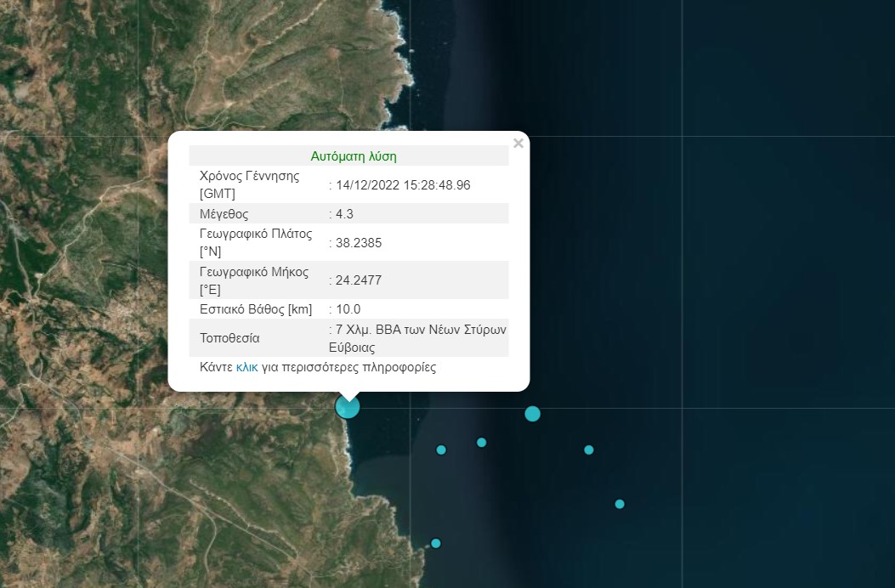895x588 pixels.
Task: Click the 'Μέγεθος' row label
Action: 224,214
